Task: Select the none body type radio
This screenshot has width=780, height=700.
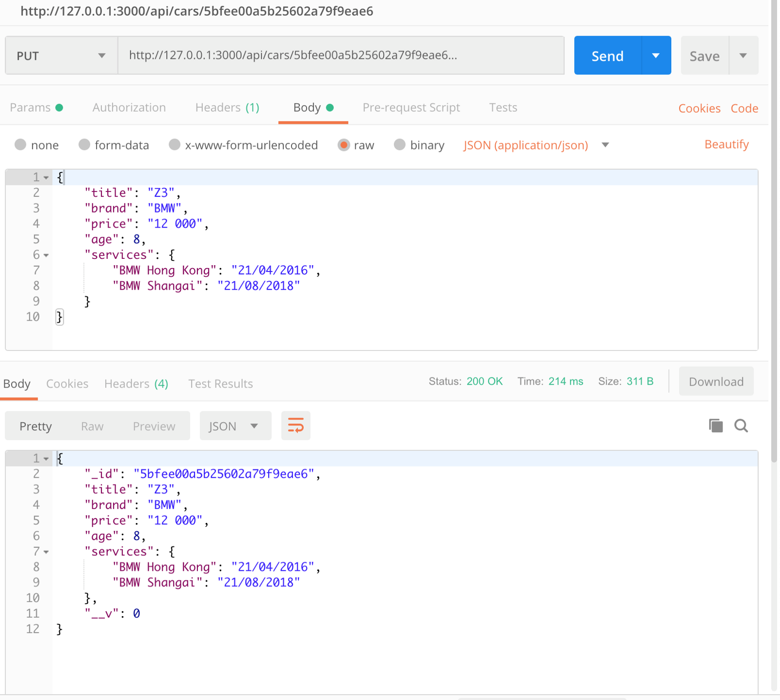Action: (x=20, y=145)
